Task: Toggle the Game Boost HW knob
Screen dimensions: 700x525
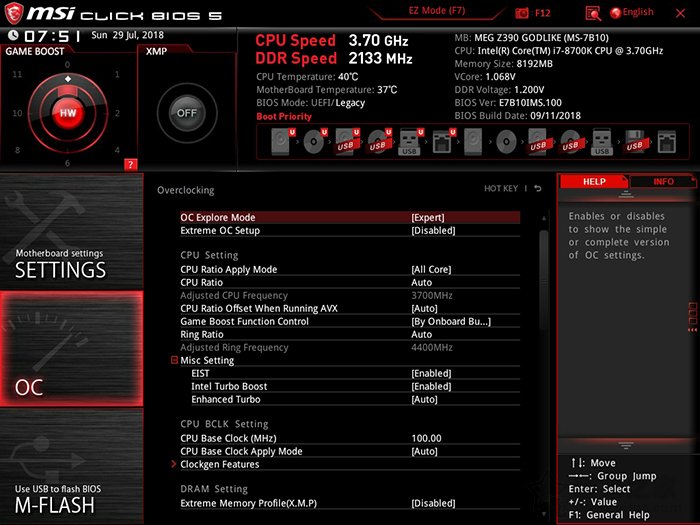Action: pos(68,112)
